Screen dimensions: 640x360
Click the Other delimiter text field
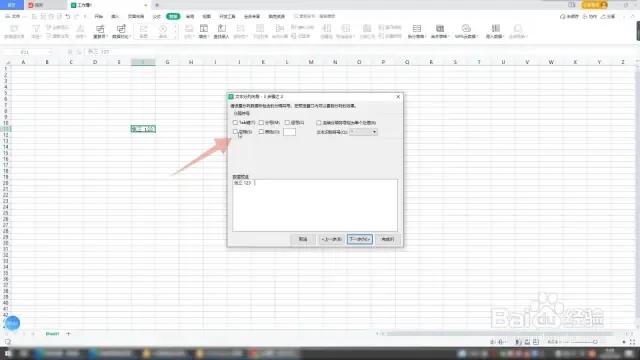[289, 132]
